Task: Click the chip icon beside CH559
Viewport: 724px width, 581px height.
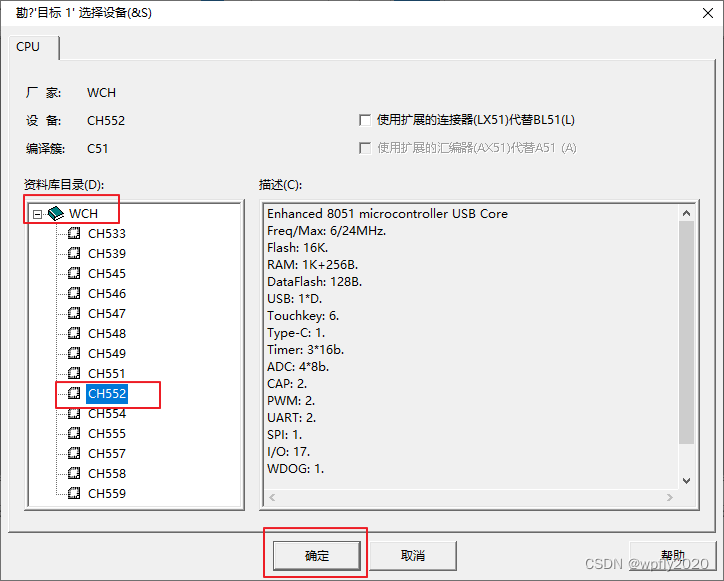Action: (x=74, y=493)
